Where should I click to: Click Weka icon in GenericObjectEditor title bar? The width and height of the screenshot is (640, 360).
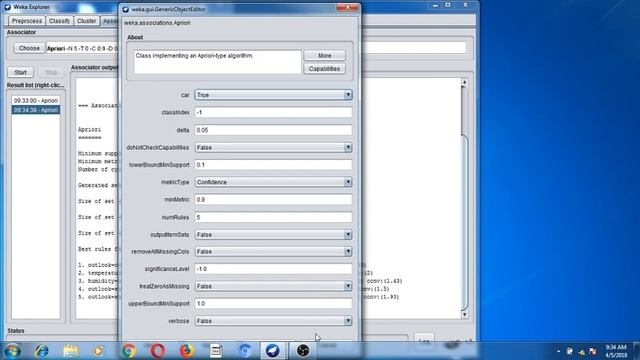click(x=125, y=9)
